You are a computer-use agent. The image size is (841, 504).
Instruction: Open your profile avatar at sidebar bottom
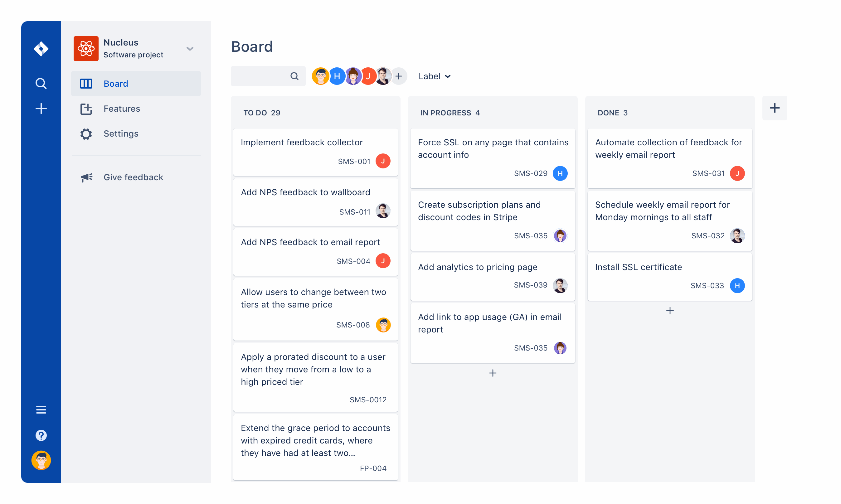pyautogui.click(x=41, y=460)
